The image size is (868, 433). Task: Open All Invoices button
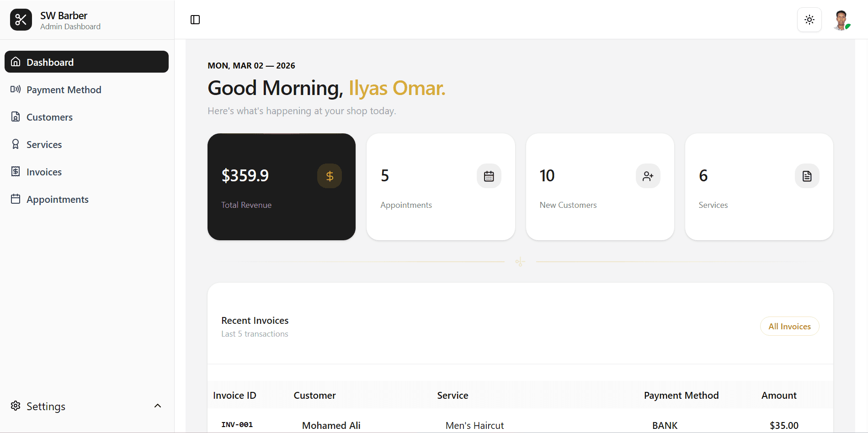pos(790,326)
